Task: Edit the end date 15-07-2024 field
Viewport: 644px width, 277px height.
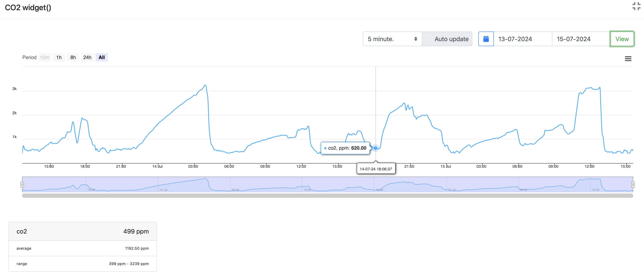Action: click(x=581, y=39)
